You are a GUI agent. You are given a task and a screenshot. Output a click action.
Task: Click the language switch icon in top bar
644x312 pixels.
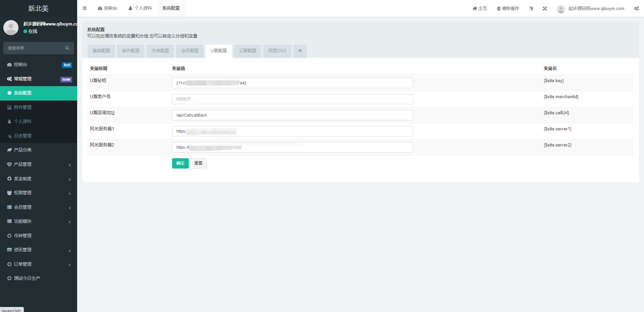tap(531, 8)
